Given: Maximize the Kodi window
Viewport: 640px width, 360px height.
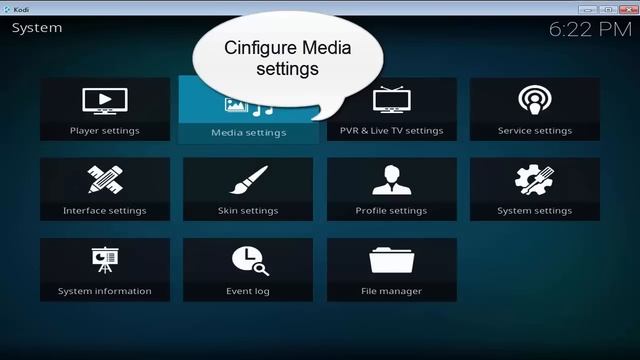Looking at the screenshot, I should (x=608, y=9).
